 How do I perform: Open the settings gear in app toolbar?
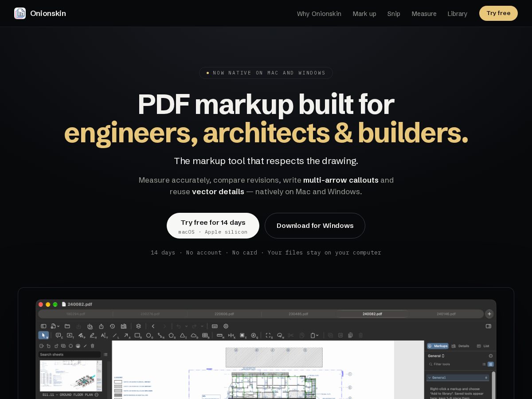click(226, 326)
